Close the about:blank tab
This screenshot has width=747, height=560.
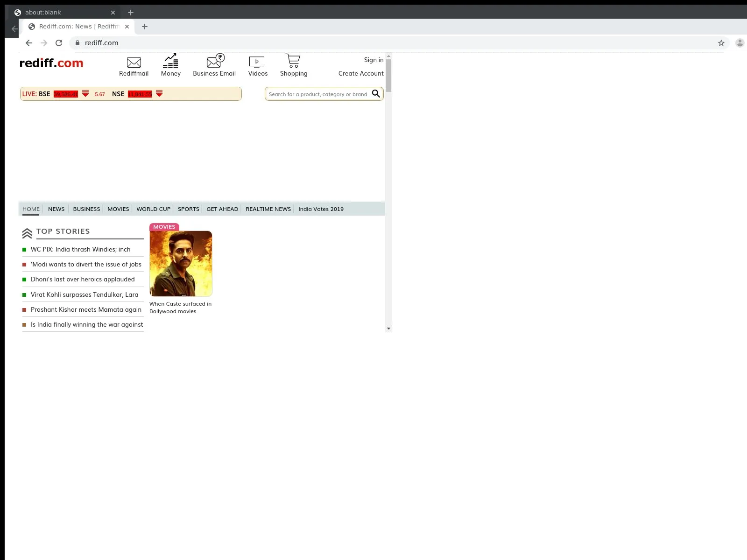point(113,13)
